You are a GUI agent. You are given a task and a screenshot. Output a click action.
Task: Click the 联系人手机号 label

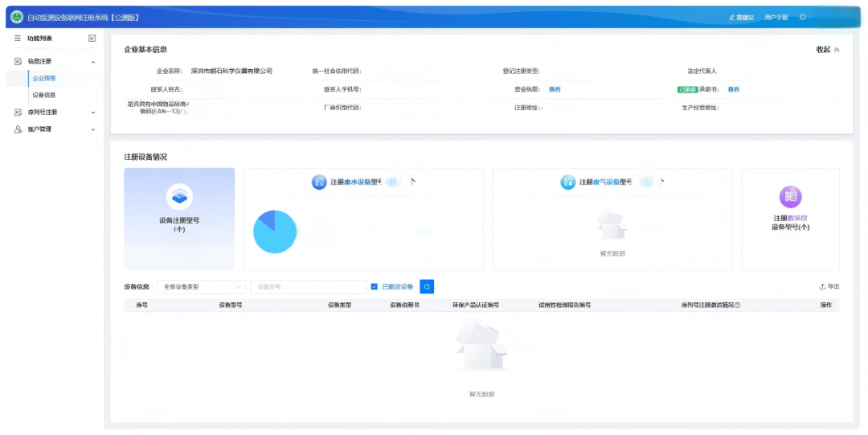click(x=342, y=89)
